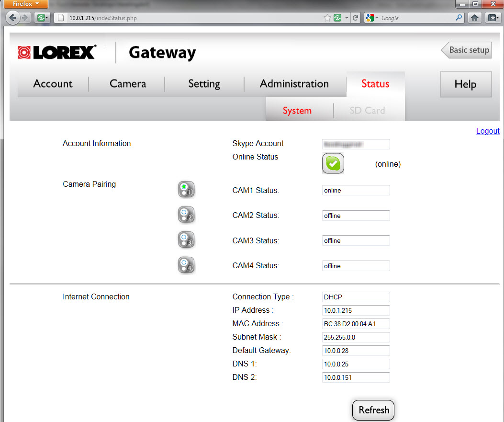Go back with the browser back arrow
Screen dimensions: 504x422
point(13,18)
